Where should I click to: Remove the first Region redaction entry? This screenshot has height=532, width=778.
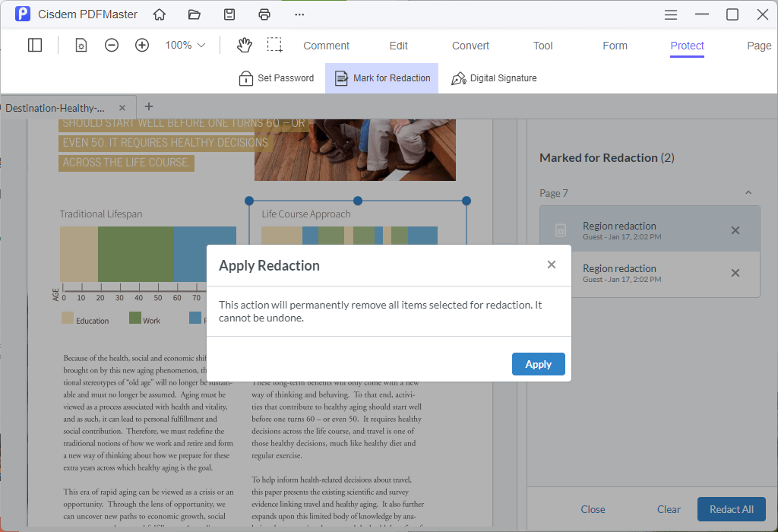[x=735, y=230]
